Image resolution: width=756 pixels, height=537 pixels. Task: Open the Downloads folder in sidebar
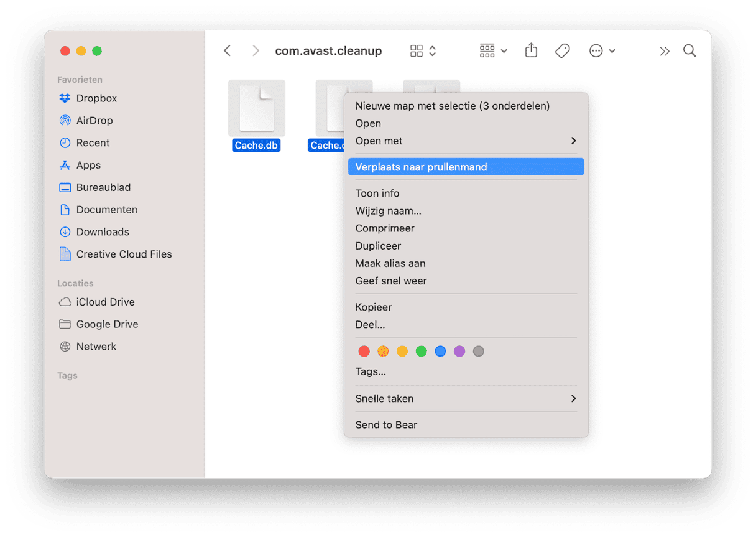point(103,232)
